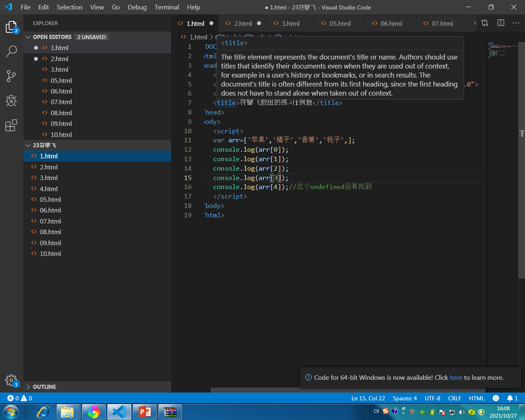Select 2.html in Open Editors list
This screenshot has height=420, width=525.
click(x=97, y=59)
